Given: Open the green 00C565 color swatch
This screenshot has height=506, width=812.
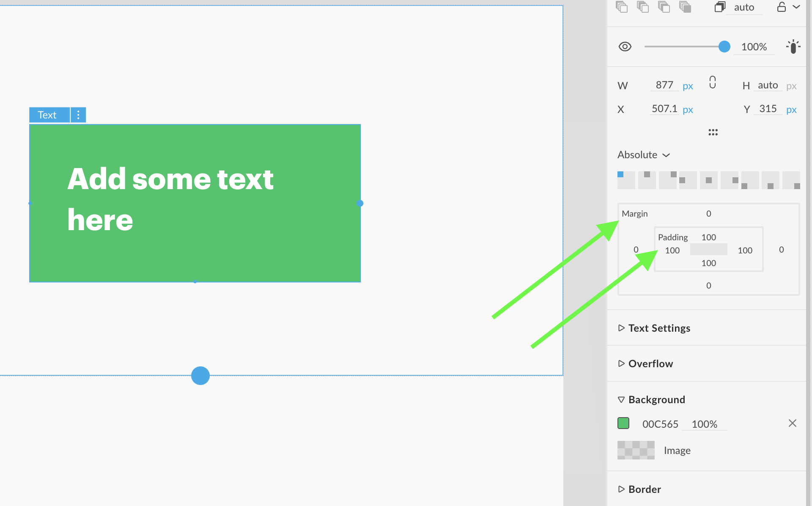Looking at the screenshot, I should pos(623,423).
